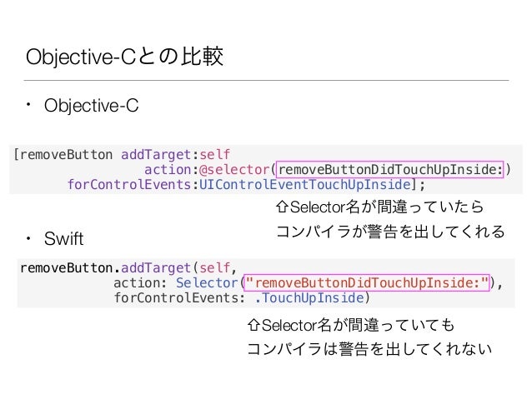Click 'Selector' keyword in the Swift snippet
Viewport: 532px width, 399px height.
[207, 282]
